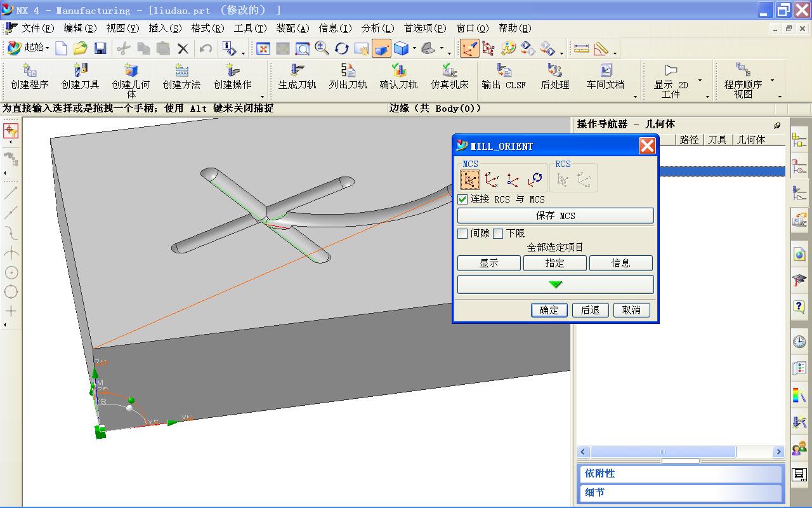Enable the 下限 checkbox
The width and height of the screenshot is (812, 508).
pyautogui.click(x=498, y=234)
